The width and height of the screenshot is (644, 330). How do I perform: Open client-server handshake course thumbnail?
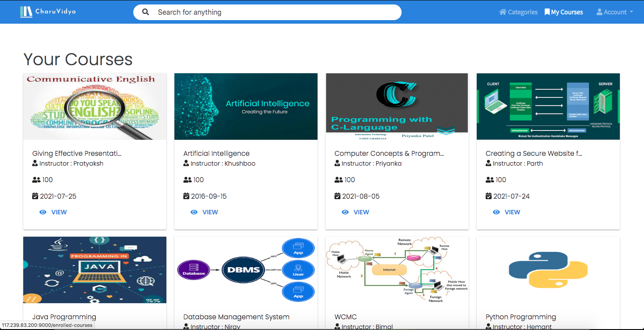[548, 107]
